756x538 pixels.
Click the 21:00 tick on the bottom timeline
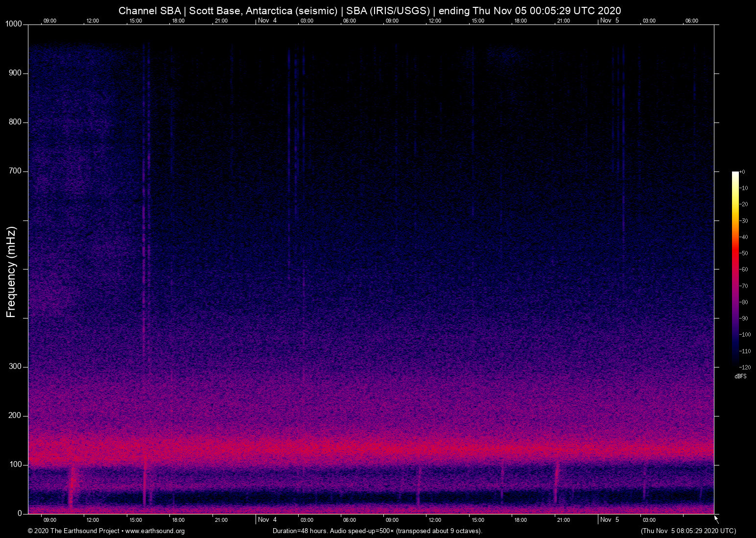[221, 520]
